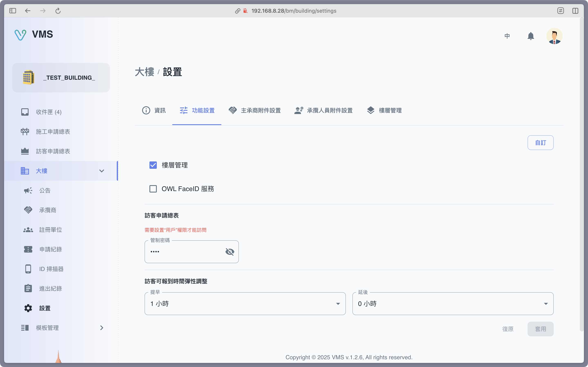Switch to the 資訊 tab
The height and width of the screenshot is (367, 588).
click(x=154, y=110)
